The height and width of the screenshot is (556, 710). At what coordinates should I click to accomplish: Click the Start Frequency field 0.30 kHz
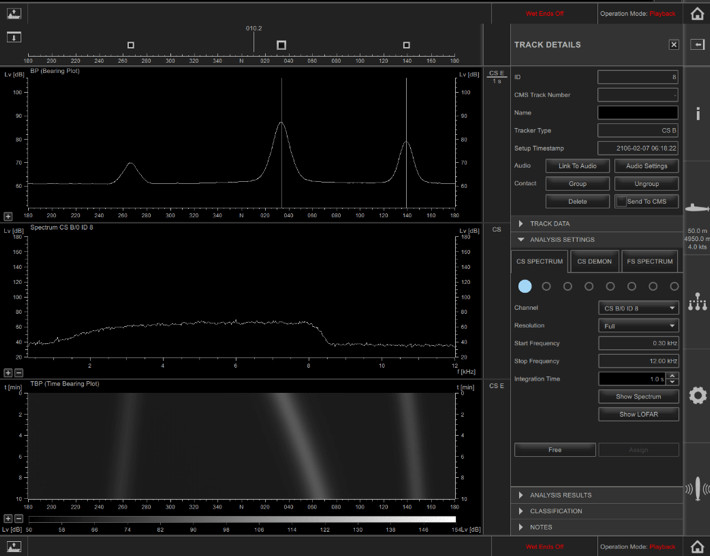[638, 343]
